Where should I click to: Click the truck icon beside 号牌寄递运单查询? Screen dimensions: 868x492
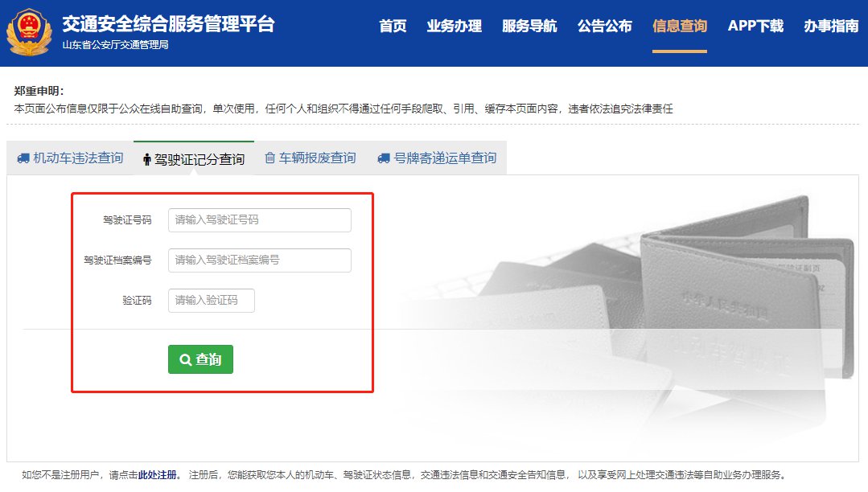pos(384,159)
